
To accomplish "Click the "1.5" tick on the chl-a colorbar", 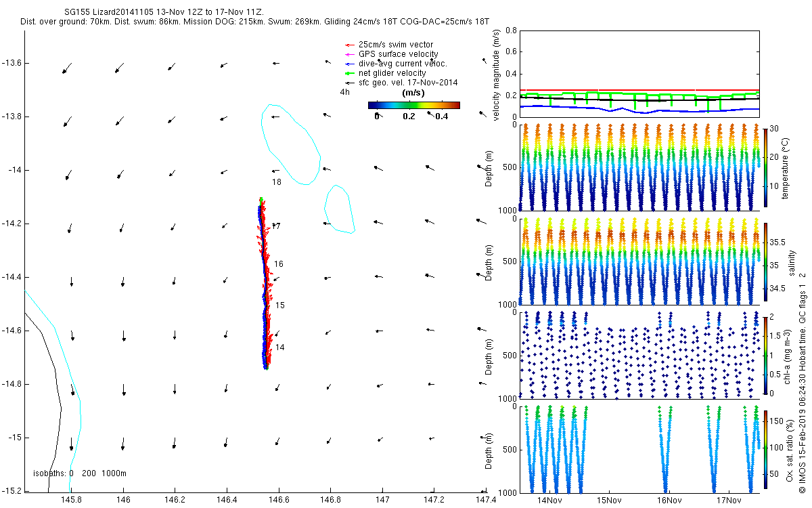I will click(775, 335).
